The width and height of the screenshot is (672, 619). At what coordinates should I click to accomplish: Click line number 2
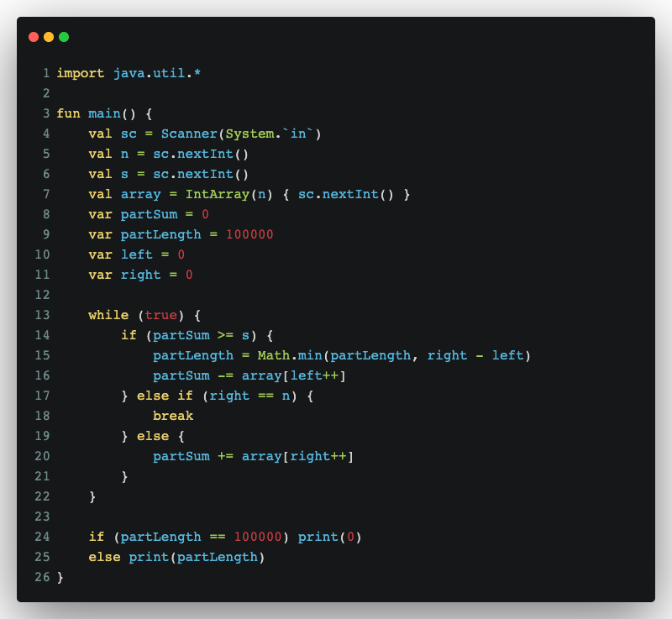click(46, 93)
